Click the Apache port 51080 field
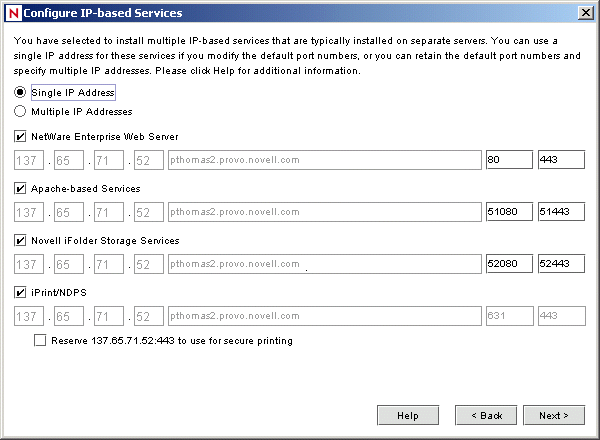 coord(508,212)
